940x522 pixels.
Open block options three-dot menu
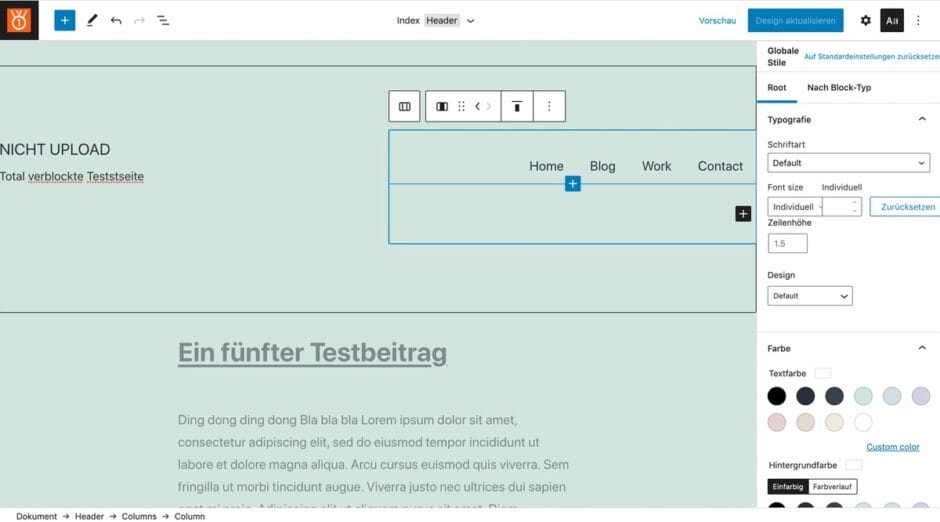tap(549, 106)
